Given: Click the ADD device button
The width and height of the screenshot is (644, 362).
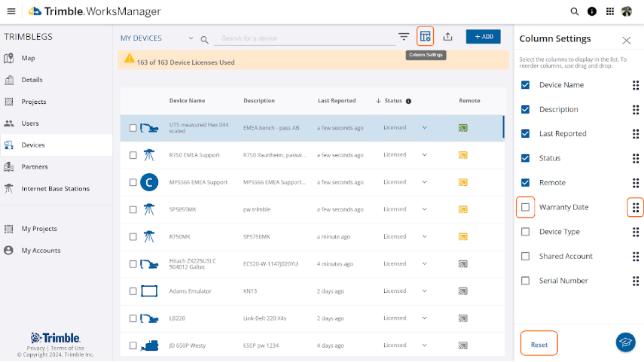Looking at the screenshot, I should (x=483, y=37).
